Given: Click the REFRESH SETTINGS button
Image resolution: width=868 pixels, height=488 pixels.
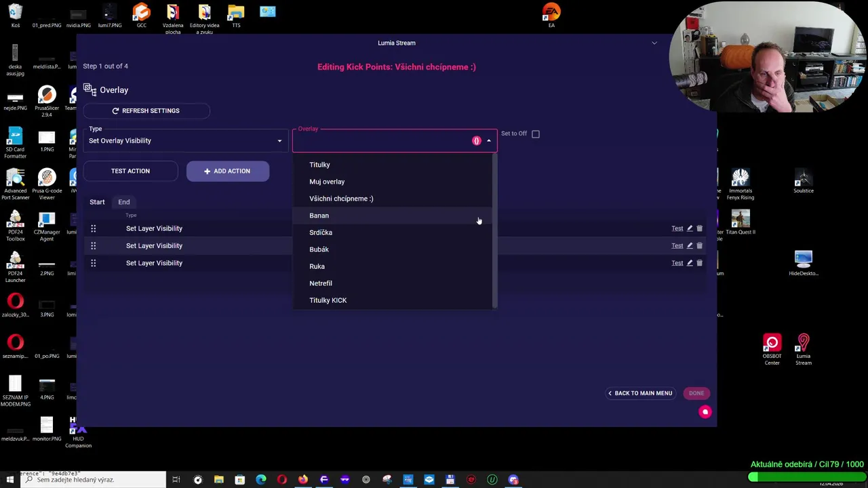Looking at the screenshot, I should 146,110.
